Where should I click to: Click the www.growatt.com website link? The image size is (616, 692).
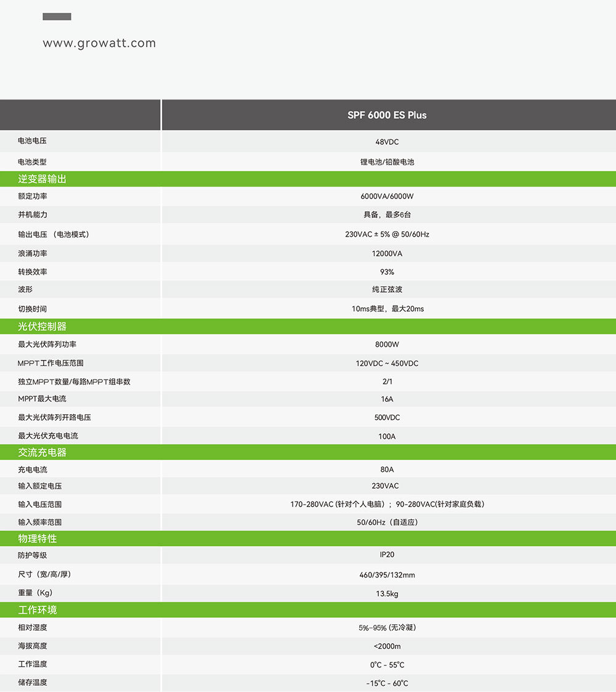99,43
